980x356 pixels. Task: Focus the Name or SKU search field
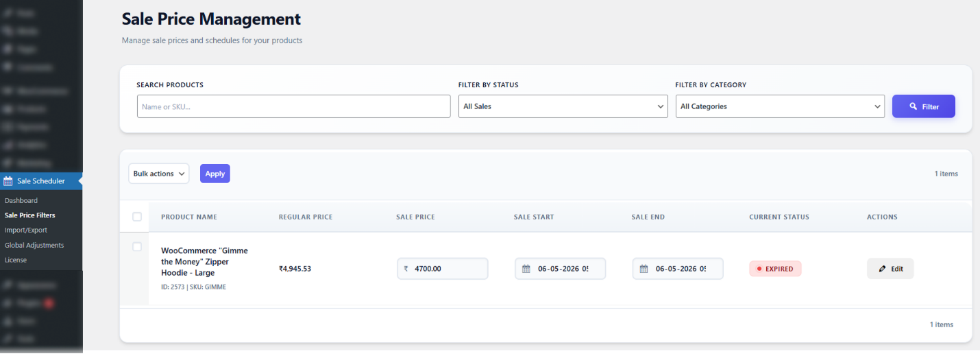[293, 106]
